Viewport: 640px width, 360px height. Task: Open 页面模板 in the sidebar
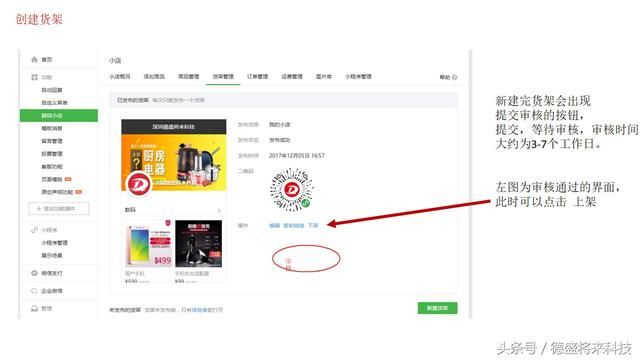coord(52,179)
